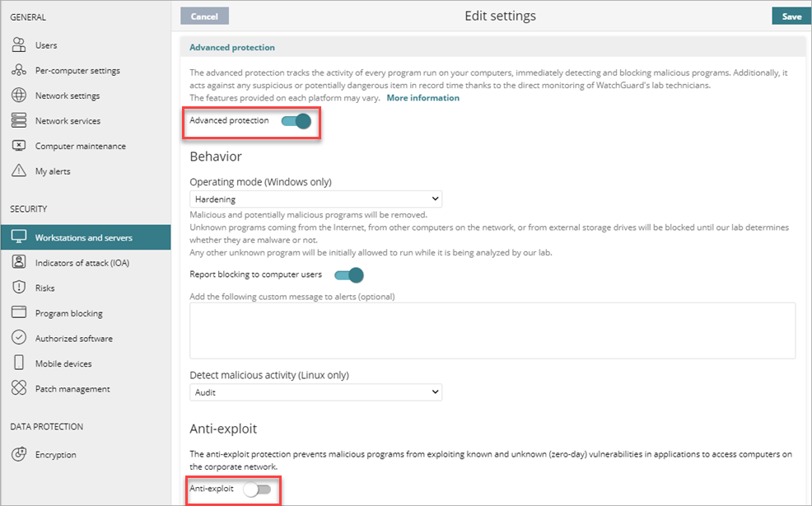Open the Detect malicious activity Audit dropdown

[315, 392]
